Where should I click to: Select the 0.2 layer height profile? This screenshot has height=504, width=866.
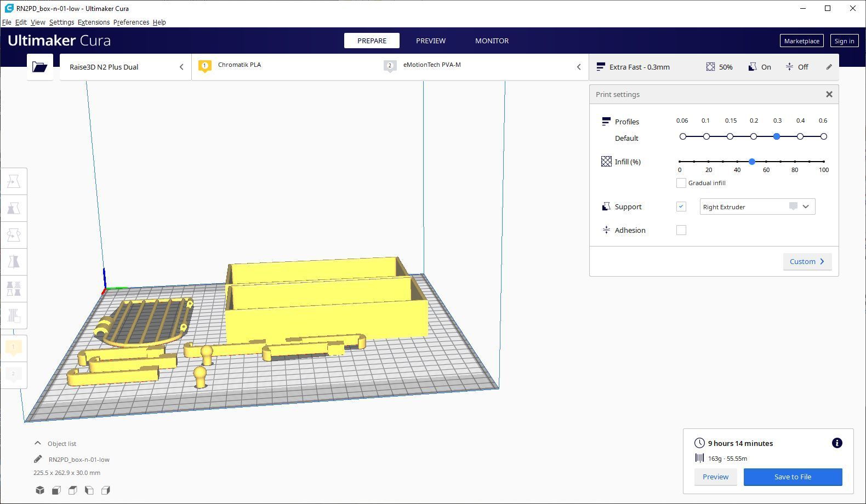pyautogui.click(x=754, y=136)
